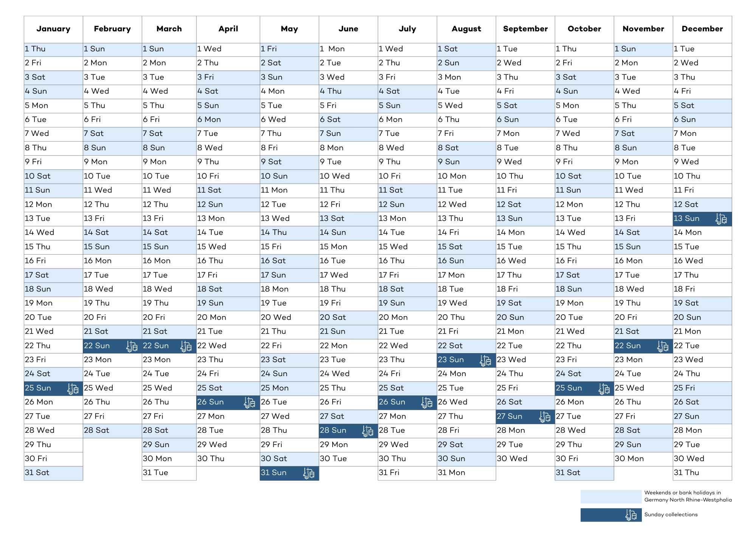Select the collection icon on May 31
The image size is (756, 534).
point(309,473)
